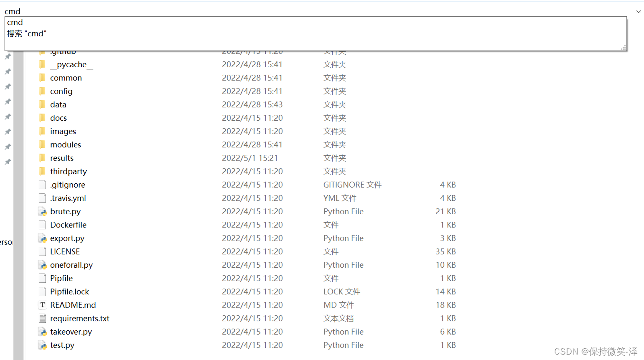The height and width of the screenshot is (360, 644).
Task: Select the file name brute.py
Action: tap(65, 211)
